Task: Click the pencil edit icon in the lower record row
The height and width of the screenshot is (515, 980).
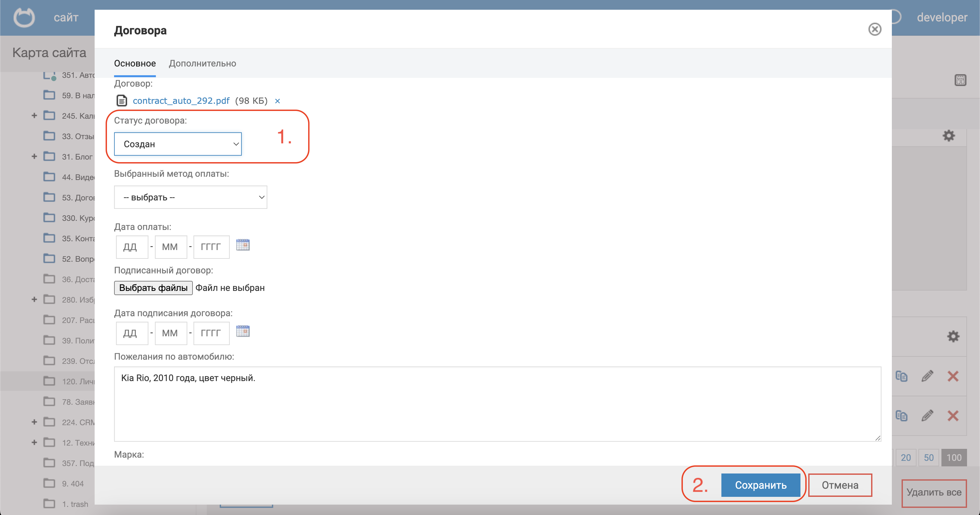Action: pos(927,416)
